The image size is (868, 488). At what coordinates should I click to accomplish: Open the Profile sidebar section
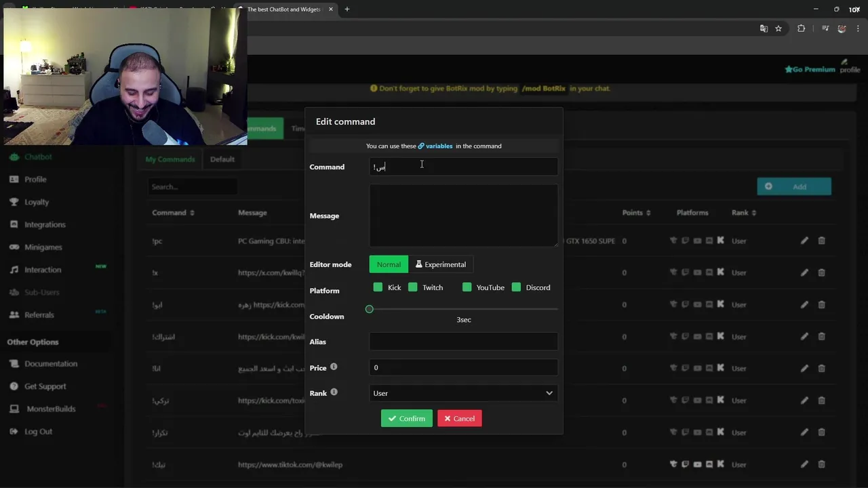pos(28,179)
